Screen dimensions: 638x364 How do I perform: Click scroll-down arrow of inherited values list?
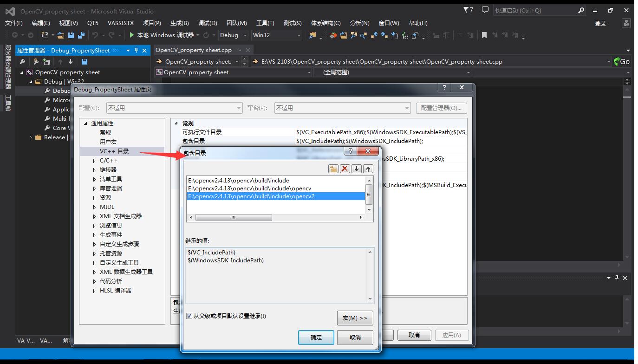click(370, 299)
